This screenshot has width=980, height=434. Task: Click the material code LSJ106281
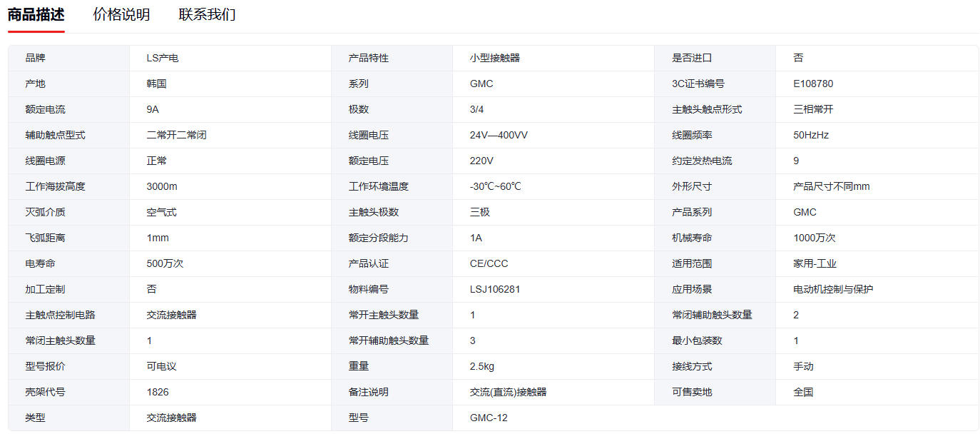[495, 289]
